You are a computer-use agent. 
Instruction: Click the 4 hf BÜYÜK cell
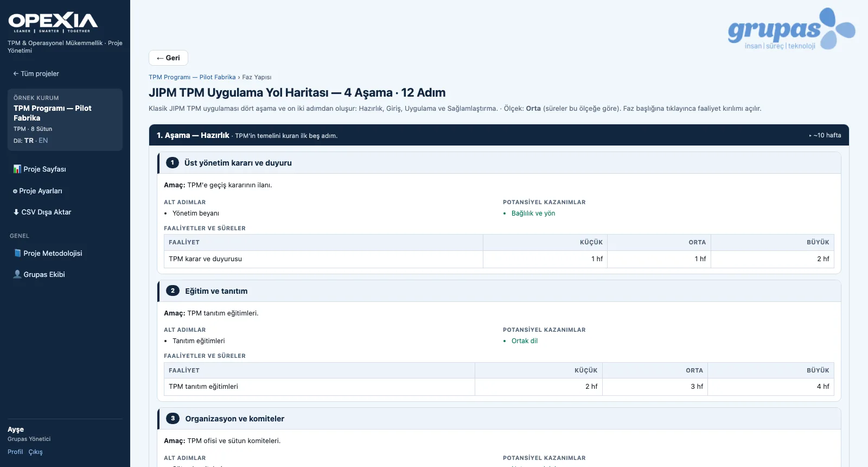(x=770, y=387)
